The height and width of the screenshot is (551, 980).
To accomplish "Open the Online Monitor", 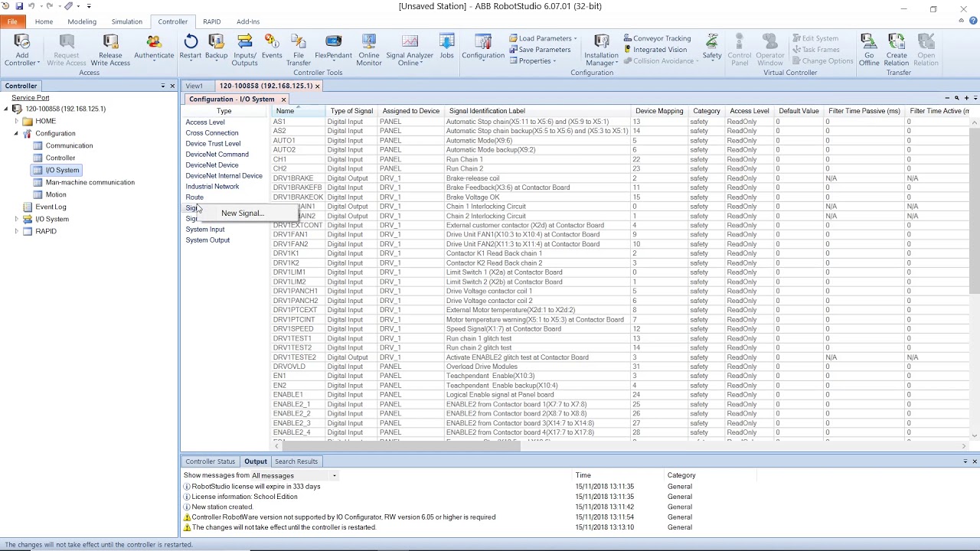I will [369, 50].
